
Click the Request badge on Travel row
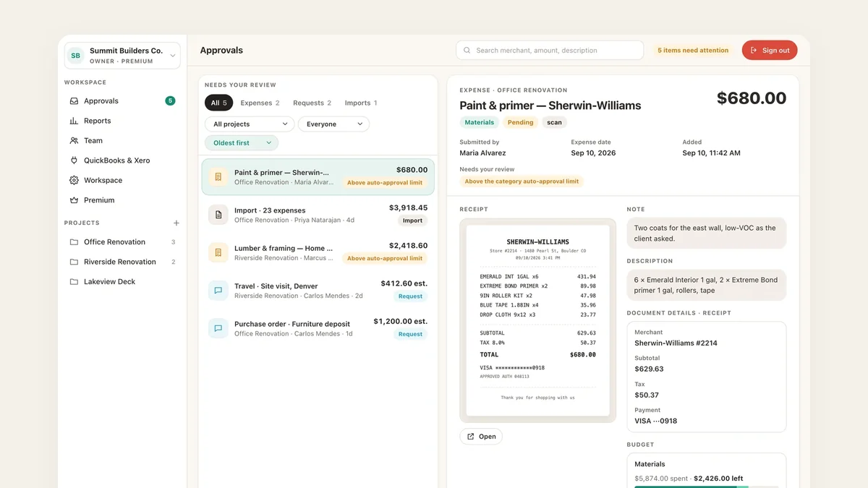tap(410, 296)
